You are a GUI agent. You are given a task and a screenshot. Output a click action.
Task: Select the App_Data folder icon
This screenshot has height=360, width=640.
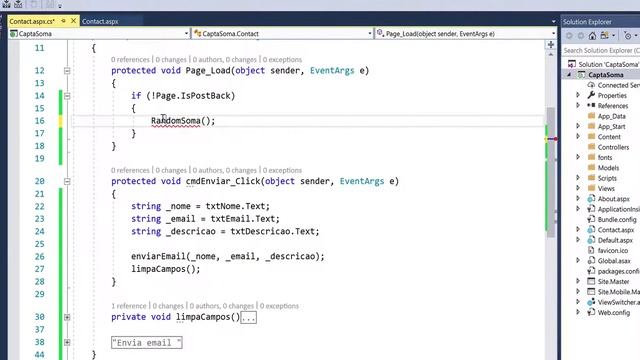[591, 116]
